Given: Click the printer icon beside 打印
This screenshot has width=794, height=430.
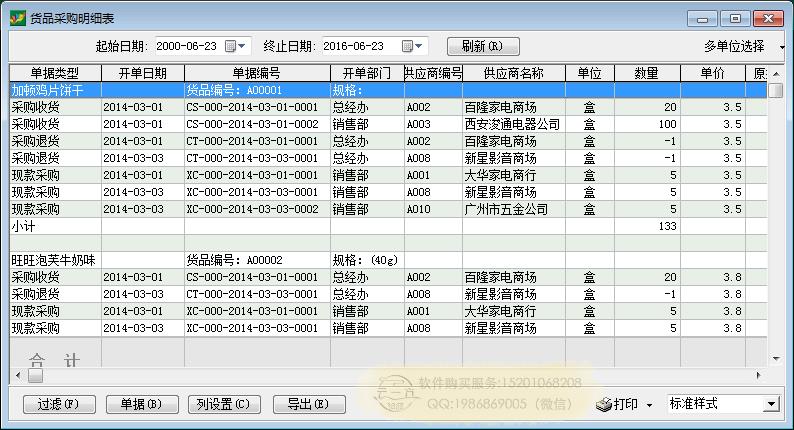Looking at the screenshot, I should click(x=603, y=404).
